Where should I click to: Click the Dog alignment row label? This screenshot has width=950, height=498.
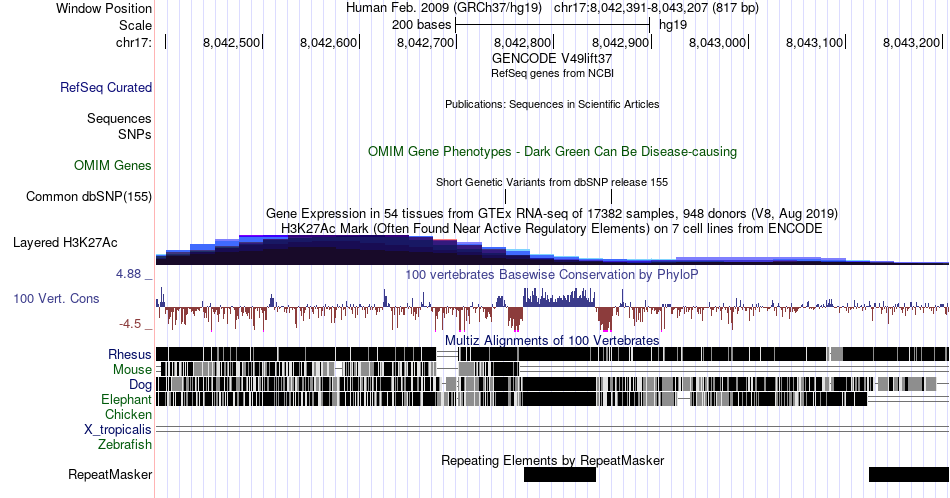tap(140, 385)
